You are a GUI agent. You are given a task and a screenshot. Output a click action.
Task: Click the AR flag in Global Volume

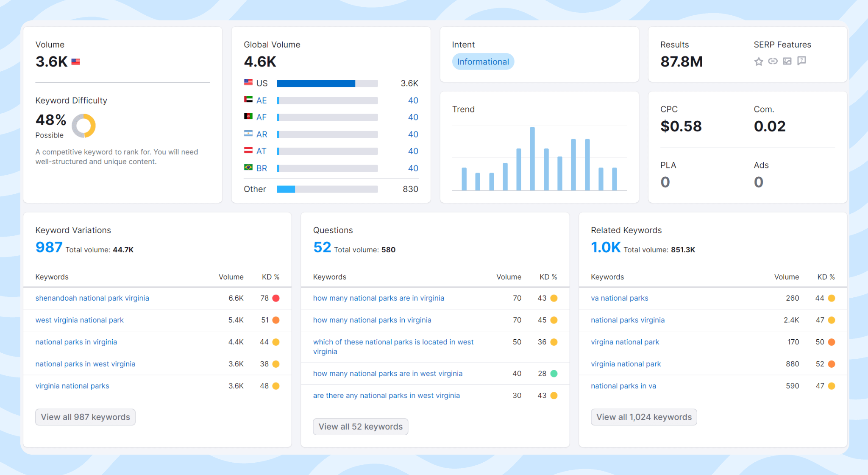[x=248, y=134]
